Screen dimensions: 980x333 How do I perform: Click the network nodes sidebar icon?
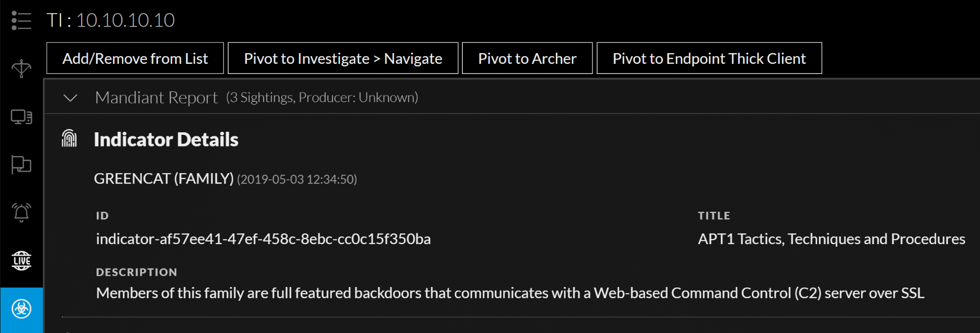(x=21, y=68)
